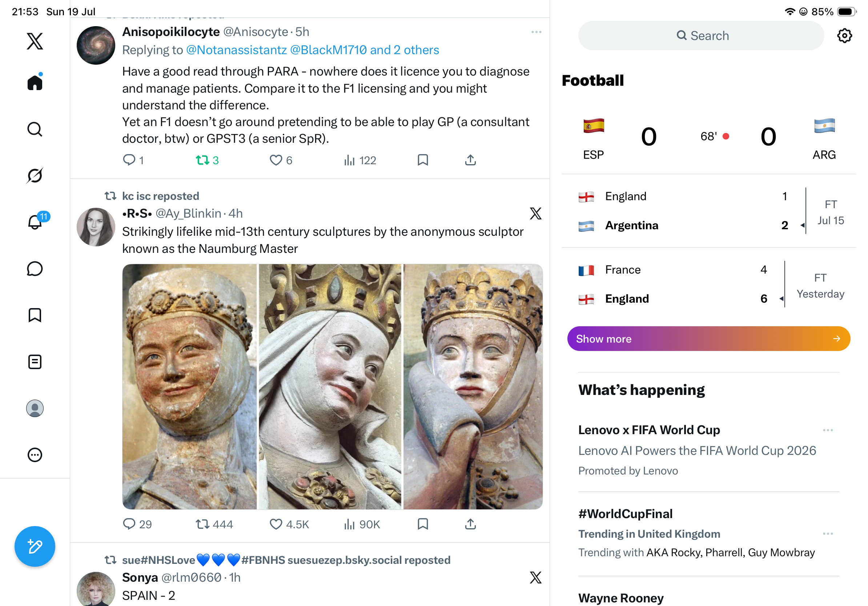Open the Grok icon in sidebar
Viewport: 868px width, 606px height.
[35, 176]
